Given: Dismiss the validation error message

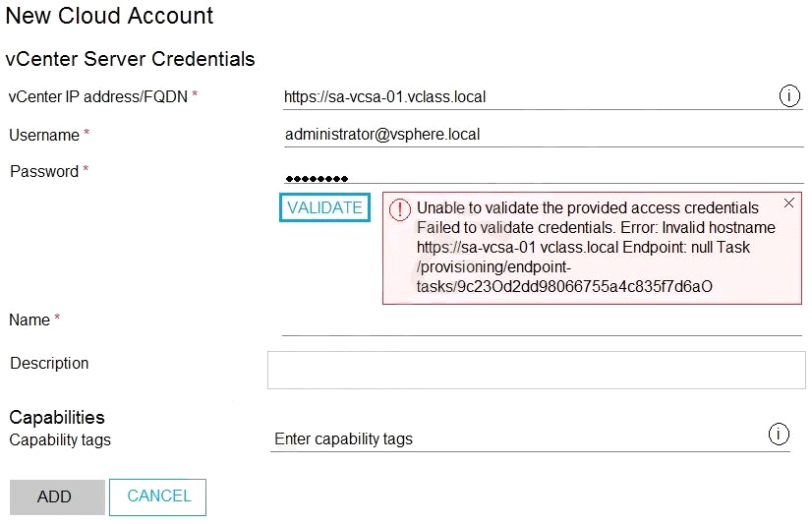Looking at the screenshot, I should [x=788, y=204].
